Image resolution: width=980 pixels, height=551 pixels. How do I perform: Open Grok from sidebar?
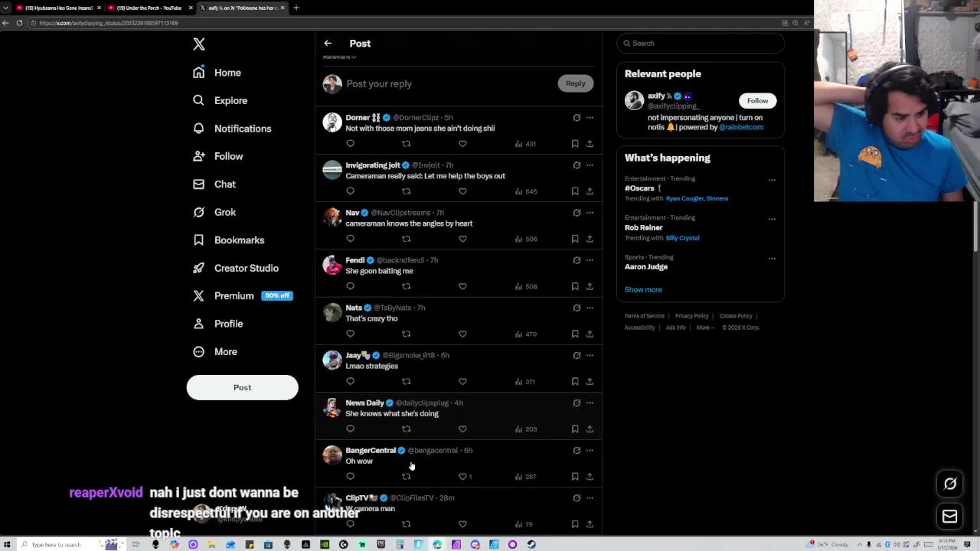tap(214, 212)
